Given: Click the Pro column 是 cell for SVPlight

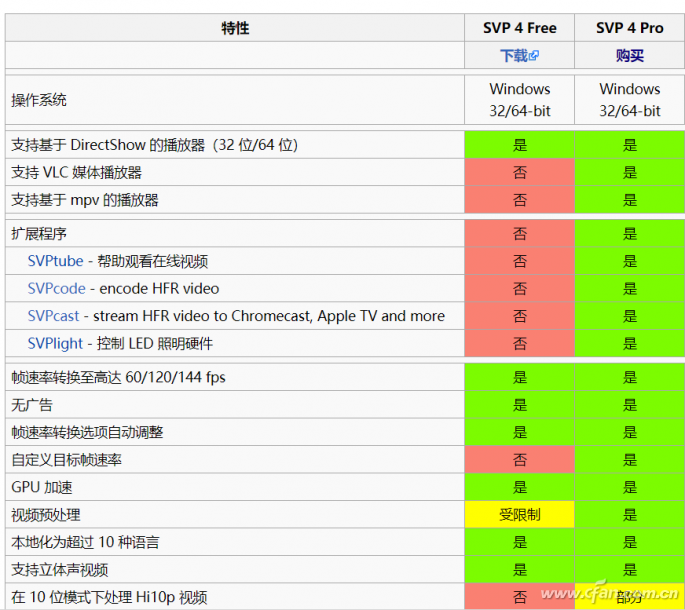Looking at the screenshot, I should 630,343.
